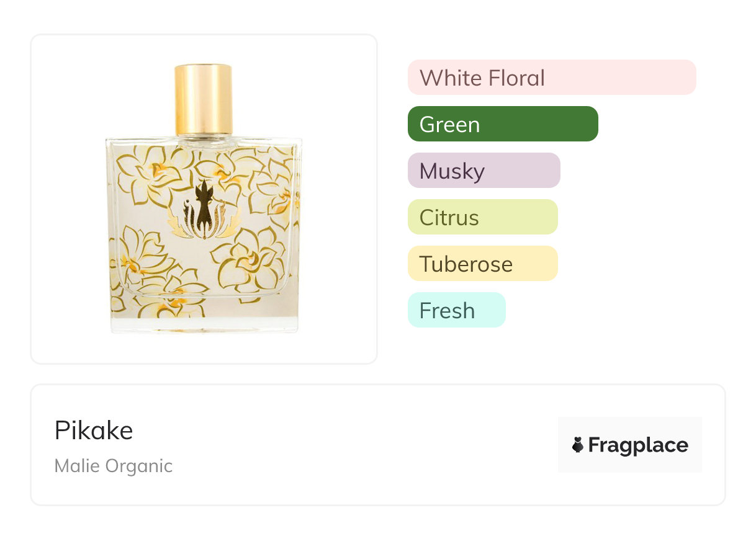
Task: Pick the Citrus accord bar
Action: pyautogui.click(x=483, y=217)
